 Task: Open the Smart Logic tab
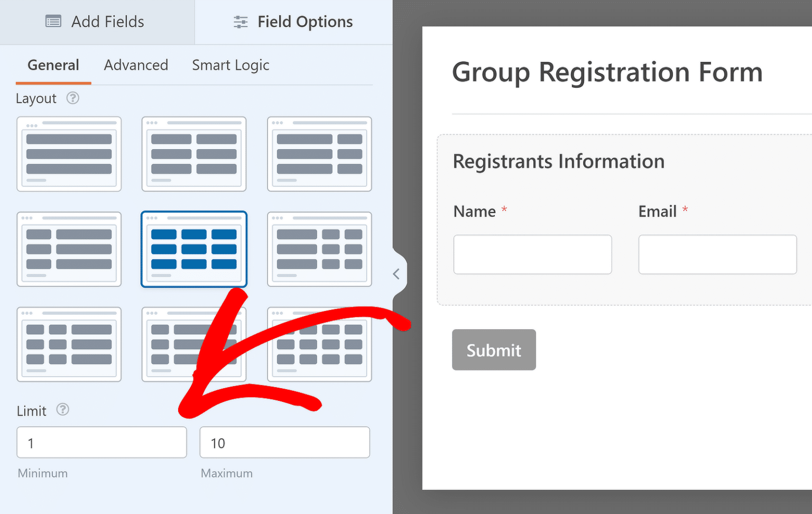coord(230,65)
